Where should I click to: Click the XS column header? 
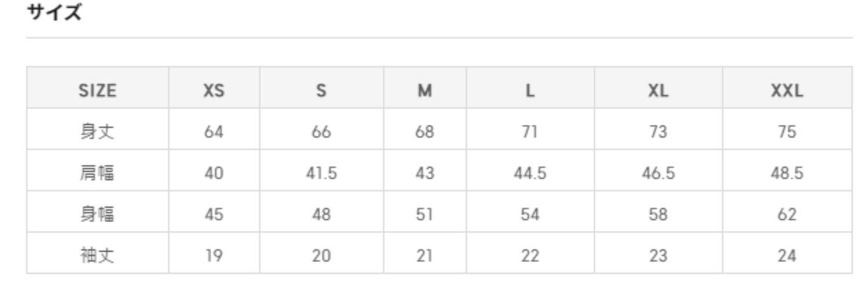214,91
